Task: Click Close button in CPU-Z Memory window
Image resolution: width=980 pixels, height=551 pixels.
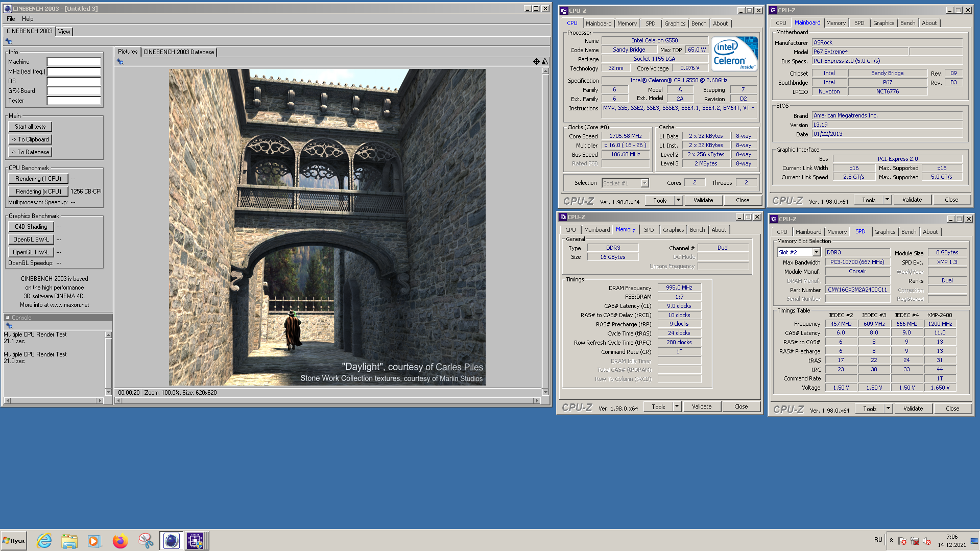Action: point(741,407)
